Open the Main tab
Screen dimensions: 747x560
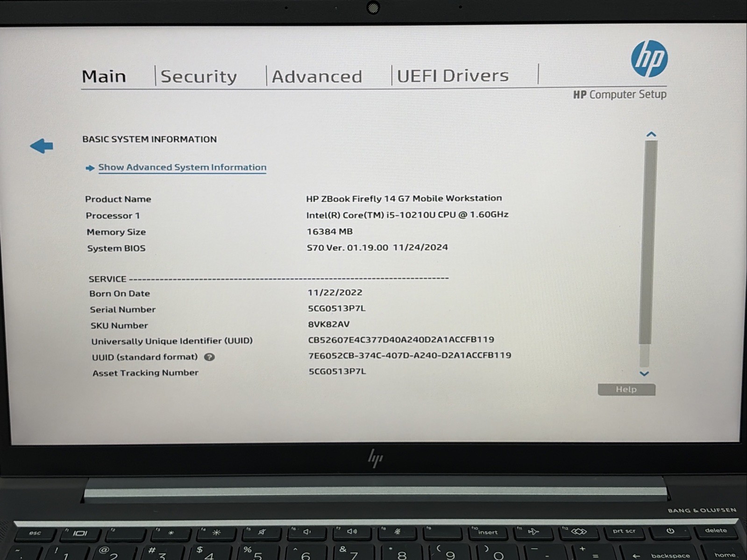[104, 76]
